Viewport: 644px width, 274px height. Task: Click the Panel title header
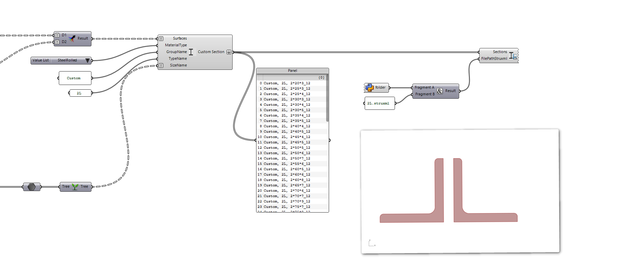coord(292,71)
